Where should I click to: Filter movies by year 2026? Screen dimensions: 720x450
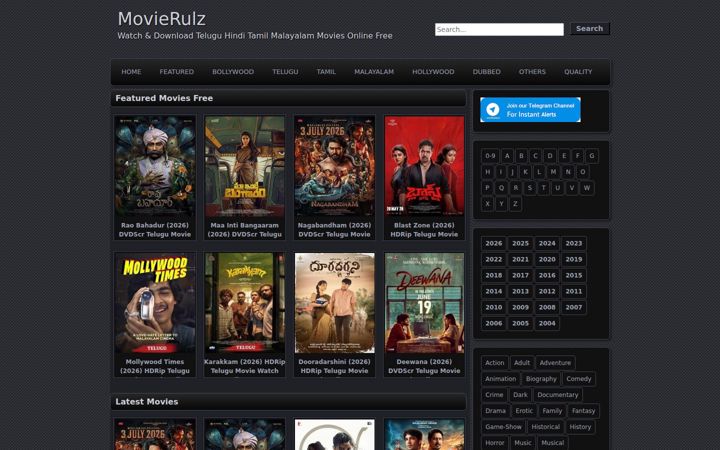coord(494,243)
